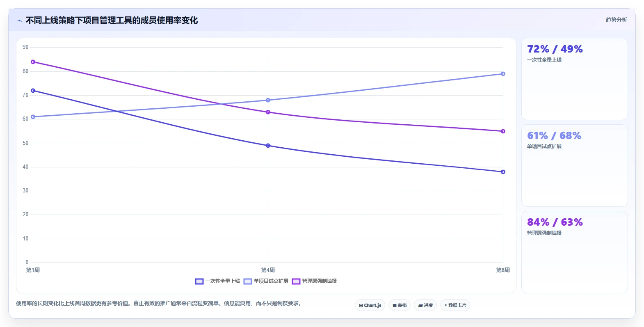Toggle the 一次性全量上线 legend swatch
Image resolution: width=644 pixels, height=327 pixels.
click(199, 281)
